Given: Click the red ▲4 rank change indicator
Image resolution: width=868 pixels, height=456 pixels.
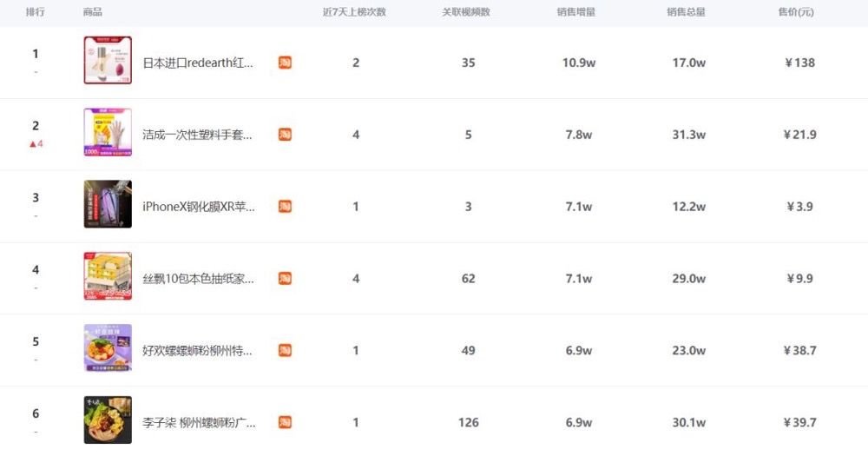Looking at the screenshot, I should [36, 144].
